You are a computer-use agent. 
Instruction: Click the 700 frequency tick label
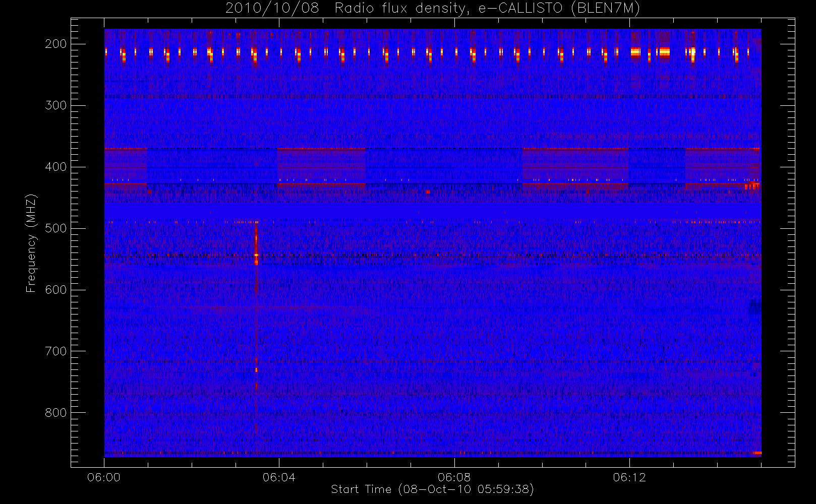pyautogui.click(x=56, y=351)
